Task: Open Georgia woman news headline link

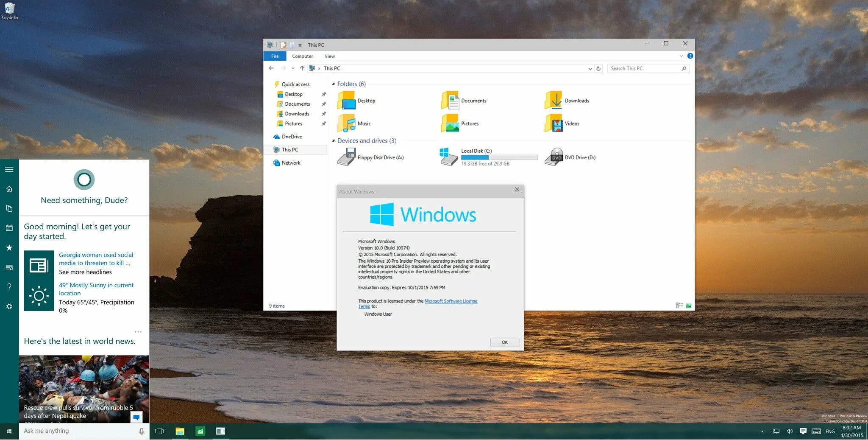Action: click(x=96, y=259)
